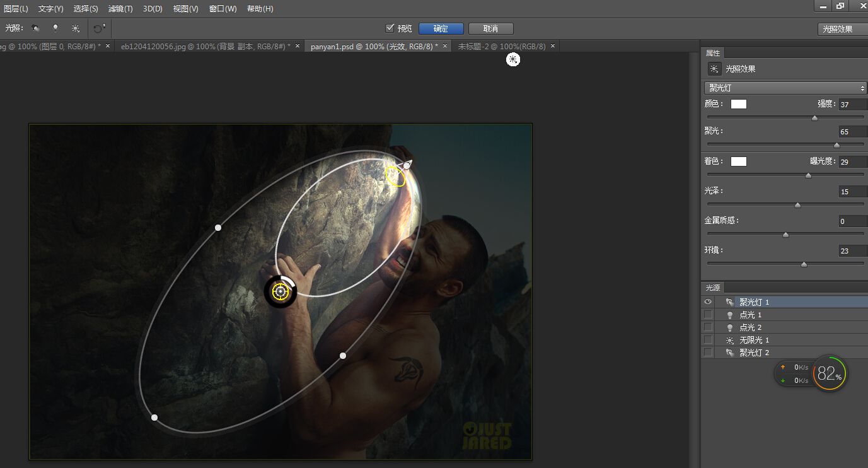Open the 3D(D) menu
Image resolution: width=868 pixels, height=468 pixels.
[153, 9]
